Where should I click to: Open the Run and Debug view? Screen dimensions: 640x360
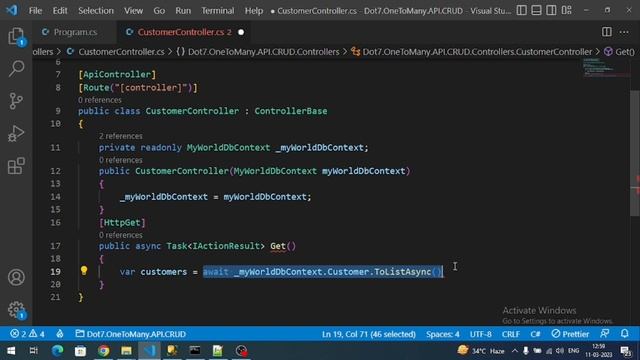[x=16, y=133]
